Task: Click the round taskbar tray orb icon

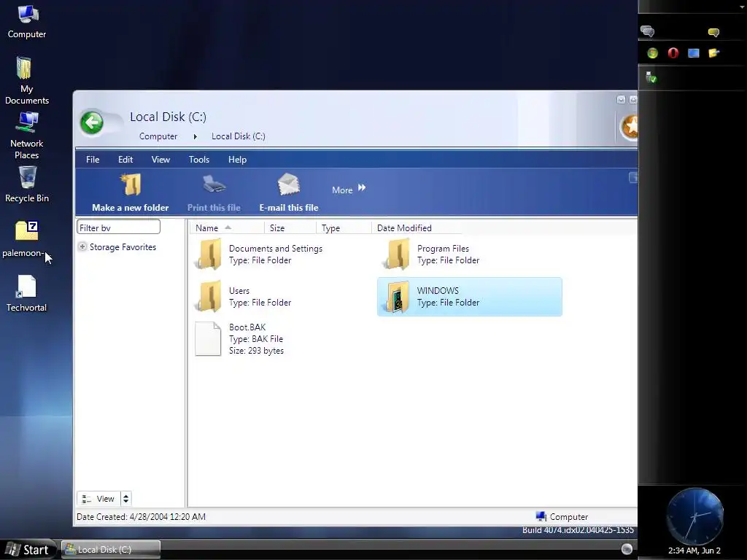Action: click(x=627, y=549)
